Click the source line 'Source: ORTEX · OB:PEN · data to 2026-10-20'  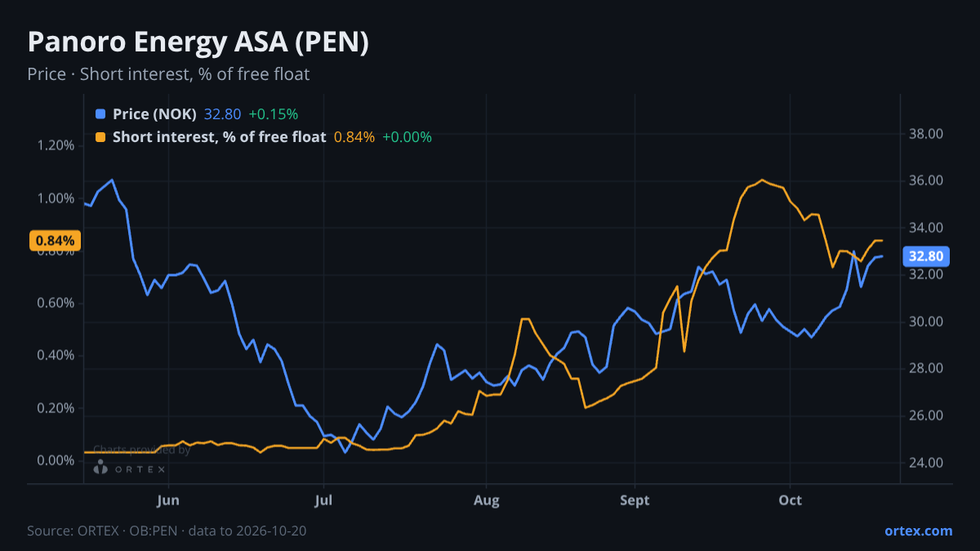click(x=167, y=531)
